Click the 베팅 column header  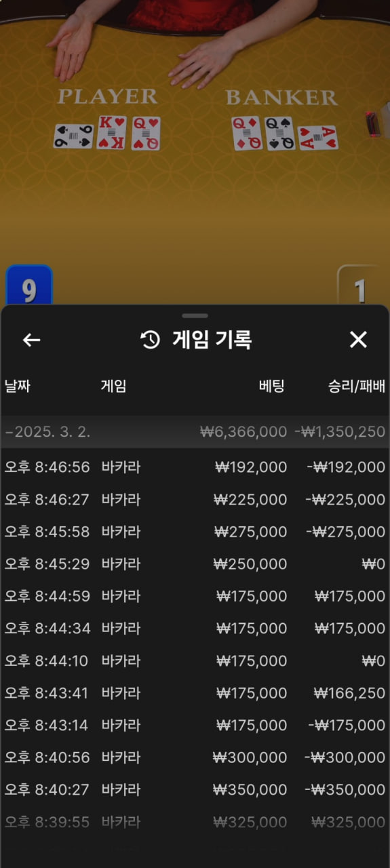pyautogui.click(x=272, y=387)
